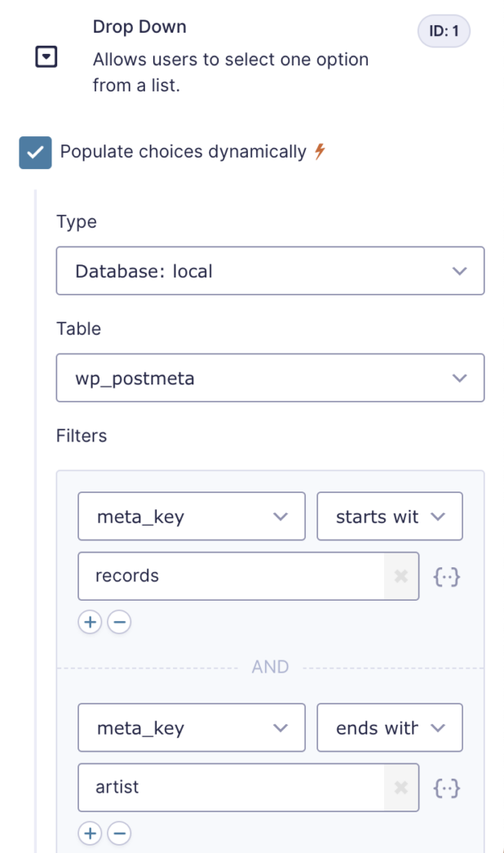The image size is (504, 853).
Task: Click the Drop Down field type icon
Action: 46,57
